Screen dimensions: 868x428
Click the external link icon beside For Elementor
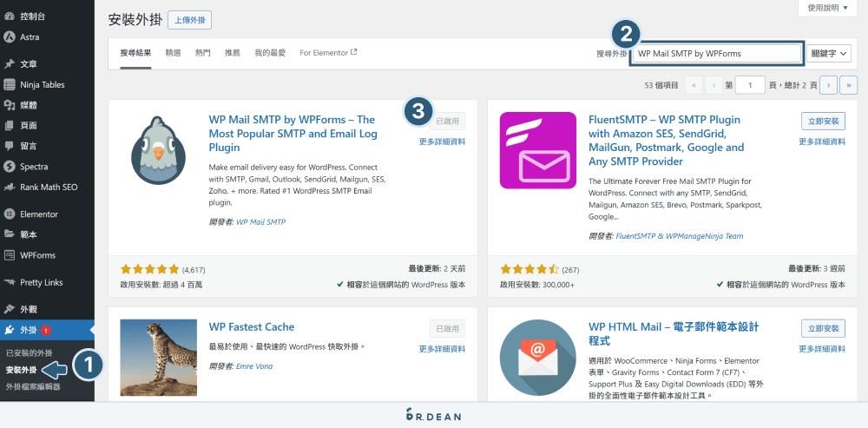pos(354,53)
